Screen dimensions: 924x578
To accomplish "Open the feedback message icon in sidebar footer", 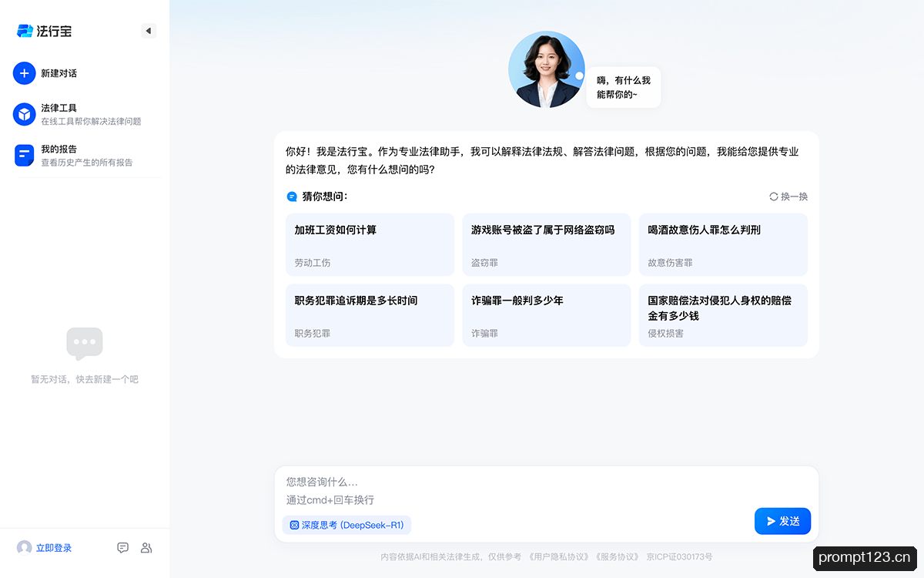I will 122,547.
